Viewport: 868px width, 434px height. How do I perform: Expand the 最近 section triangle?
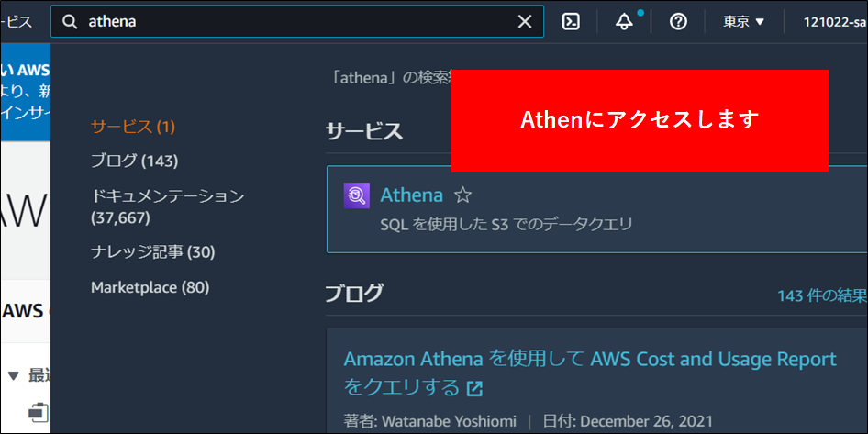[13, 375]
